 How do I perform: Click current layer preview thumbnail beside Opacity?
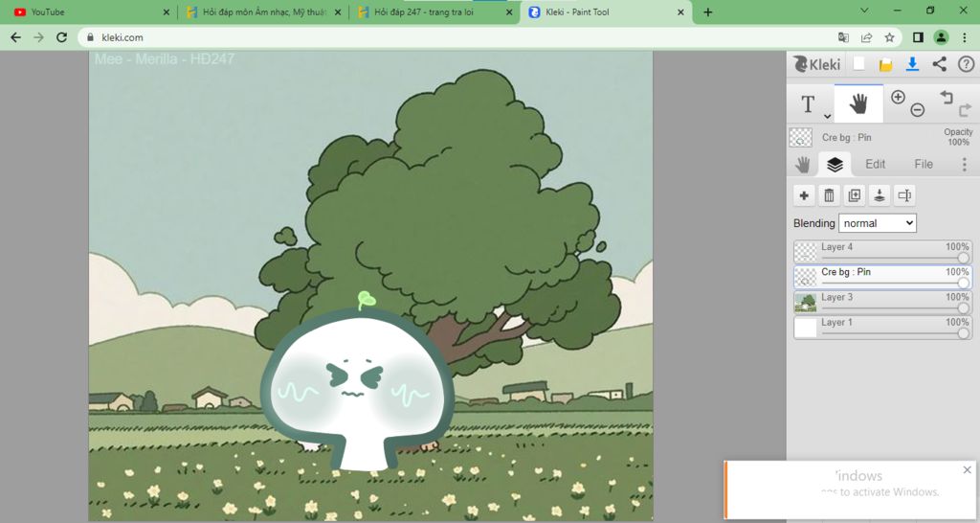coord(801,138)
